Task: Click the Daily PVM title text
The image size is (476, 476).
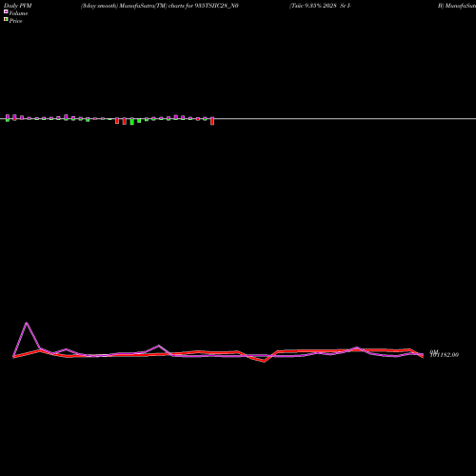Action: coord(18,6)
